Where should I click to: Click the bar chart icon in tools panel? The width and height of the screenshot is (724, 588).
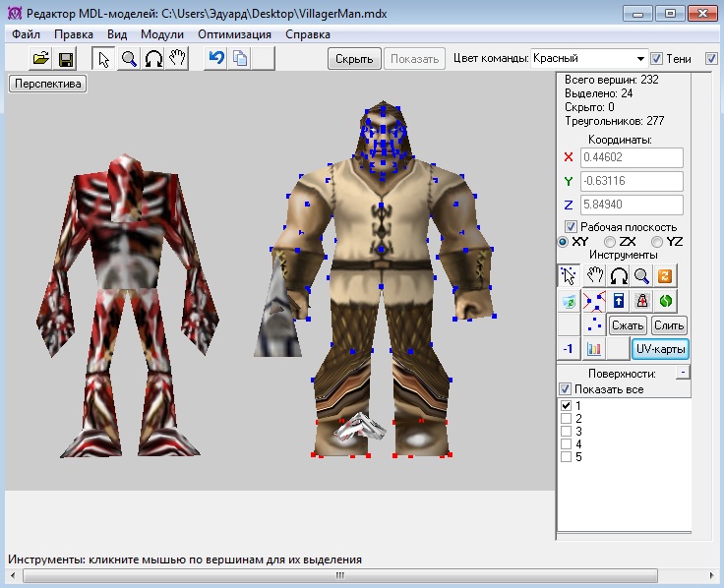pos(593,349)
